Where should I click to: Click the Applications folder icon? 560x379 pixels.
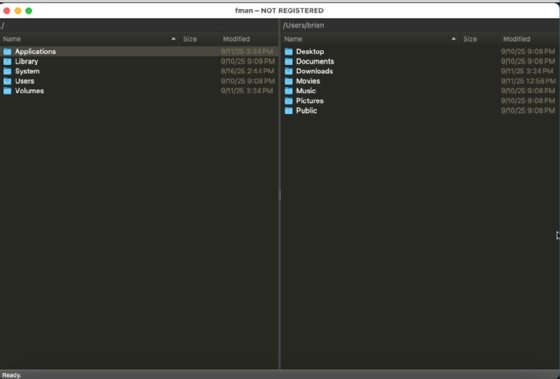7,51
